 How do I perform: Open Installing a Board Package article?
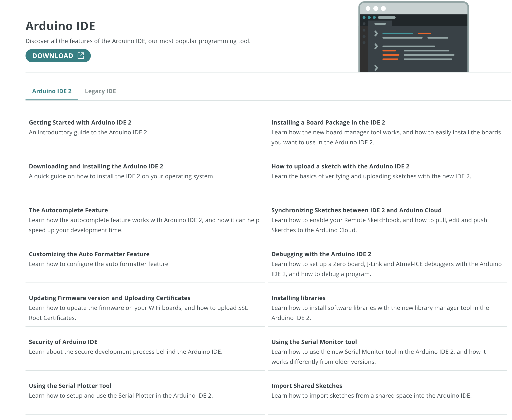(x=328, y=122)
